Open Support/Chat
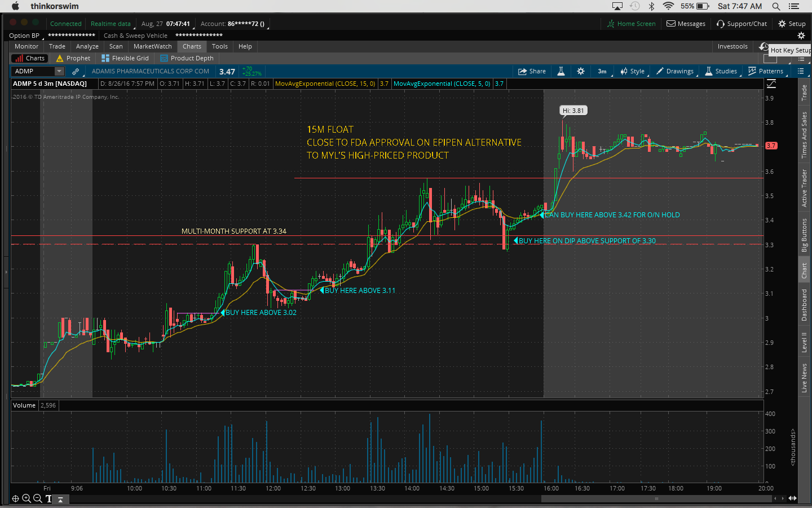Image resolution: width=812 pixels, height=508 pixels. coord(742,24)
